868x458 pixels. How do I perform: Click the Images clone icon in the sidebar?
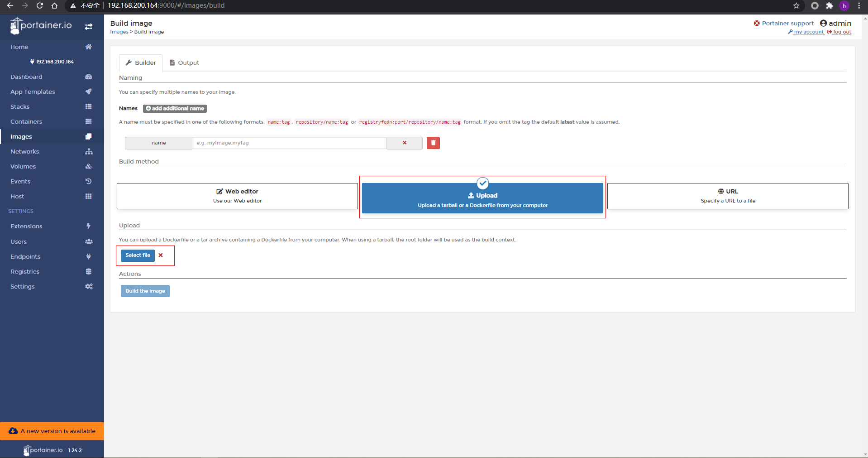pos(89,136)
